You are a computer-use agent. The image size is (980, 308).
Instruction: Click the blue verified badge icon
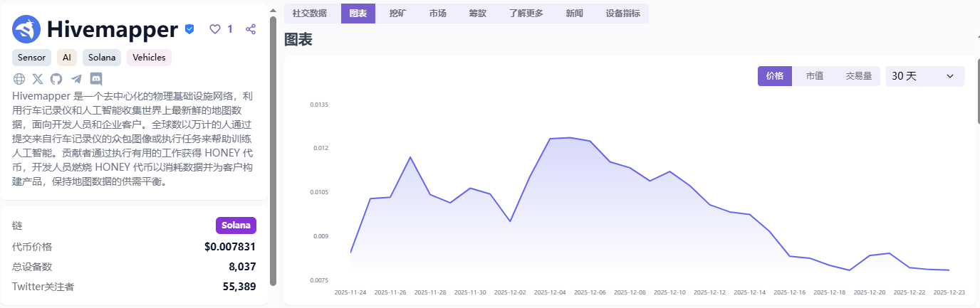(x=189, y=29)
